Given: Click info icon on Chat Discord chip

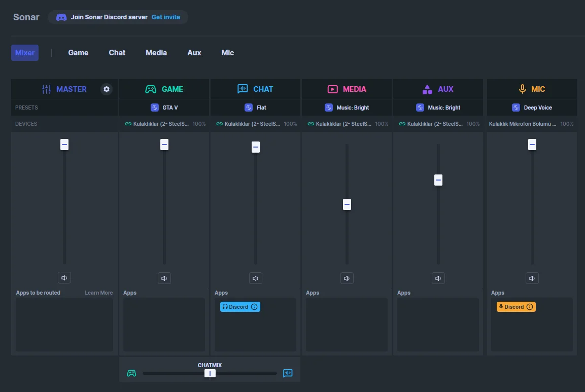Looking at the screenshot, I should 254,307.
